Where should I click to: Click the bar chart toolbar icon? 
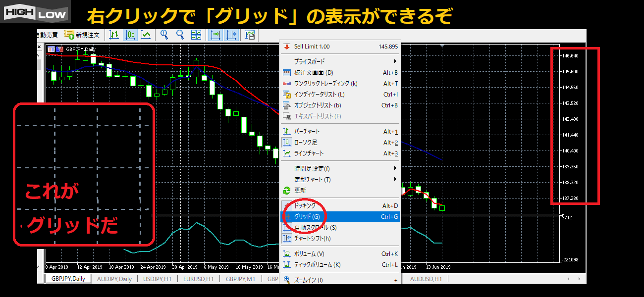click(114, 35)
